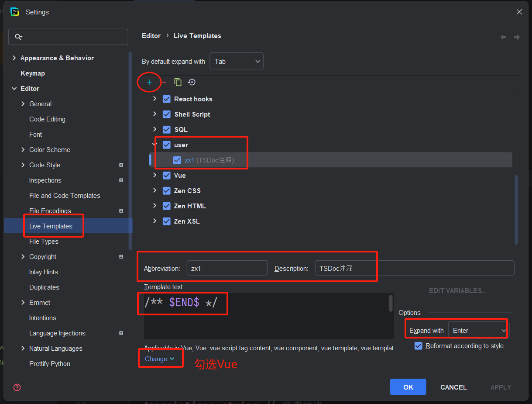Click the remove template minus icon
The height and width of the screenshot is (404, 532).
pyautogui.click(x=164, y=82)
